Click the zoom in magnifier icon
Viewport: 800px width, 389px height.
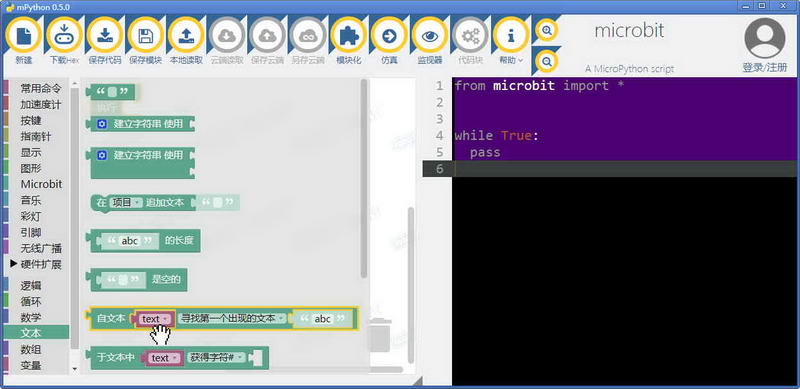point(546,31)
